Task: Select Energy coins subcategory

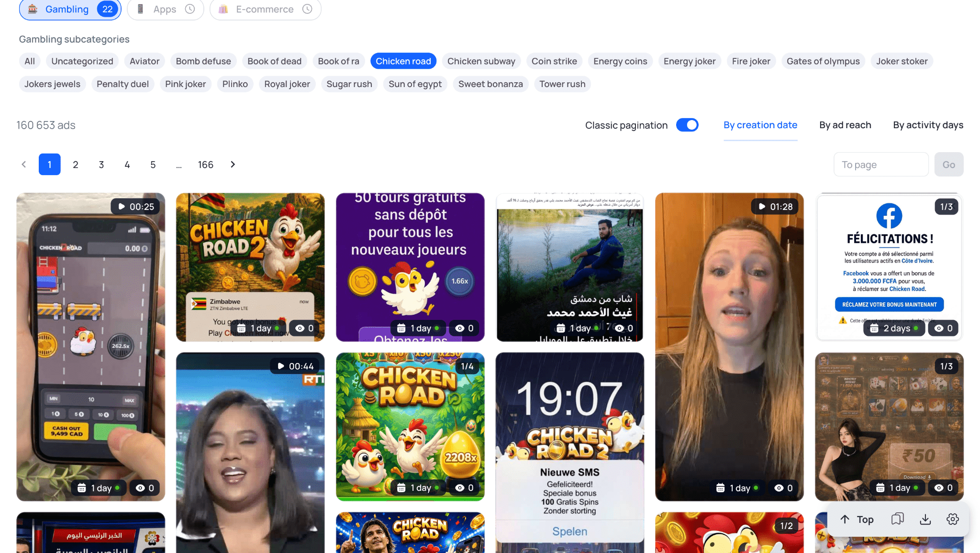Action: coord(621,61)
